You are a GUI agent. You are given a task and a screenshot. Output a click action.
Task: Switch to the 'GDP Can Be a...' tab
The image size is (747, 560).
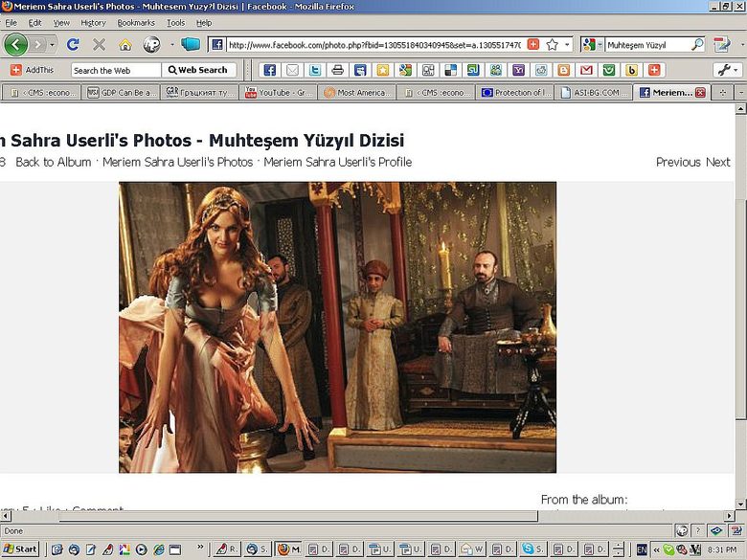pyautogui.click(x=121, y=93)
